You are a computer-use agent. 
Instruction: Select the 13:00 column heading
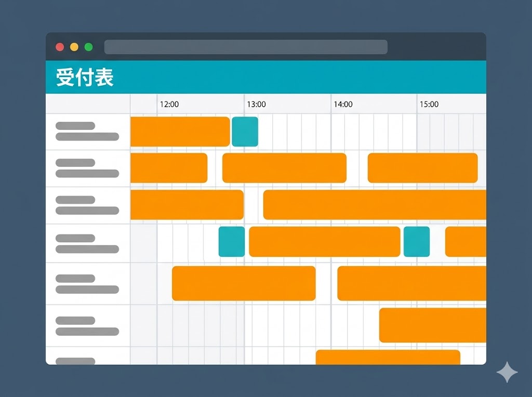(256, 104)
